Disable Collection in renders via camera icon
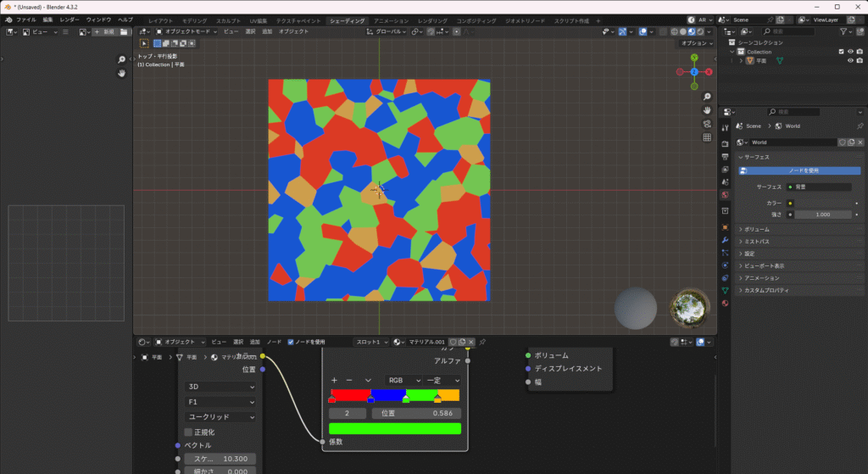 860,52
